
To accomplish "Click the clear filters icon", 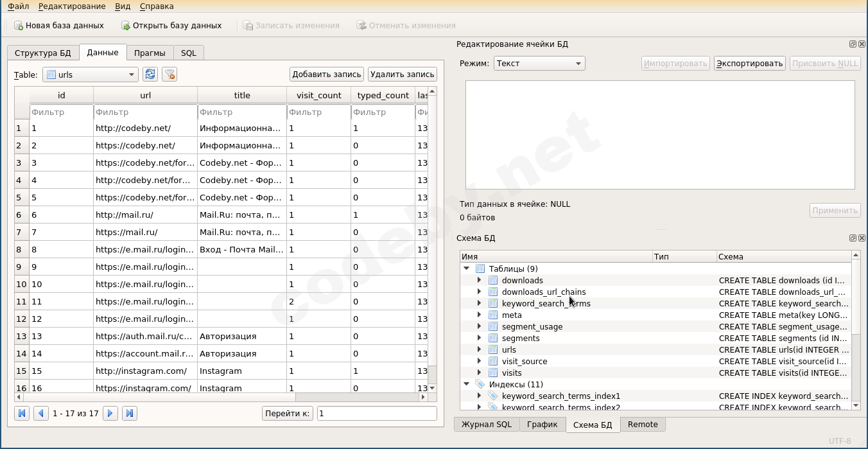I will click(x=169, y=75).
